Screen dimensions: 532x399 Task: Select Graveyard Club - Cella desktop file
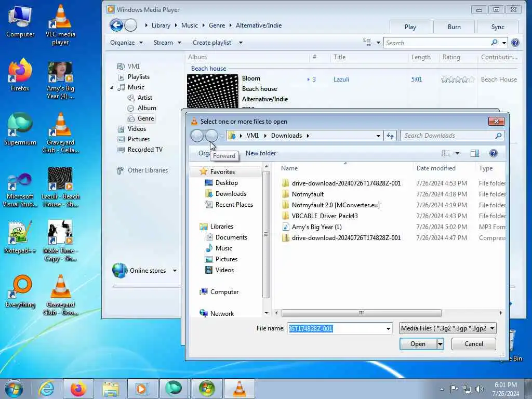point(60,133)
